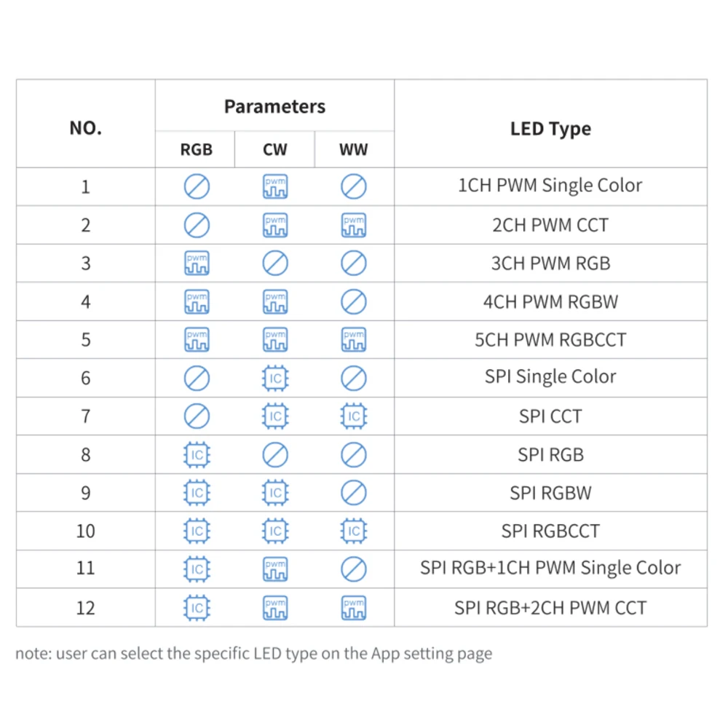The image size is (728, 728).
Task: Click the disabled icon in row 4 WW column
Action: click(353, 301)
